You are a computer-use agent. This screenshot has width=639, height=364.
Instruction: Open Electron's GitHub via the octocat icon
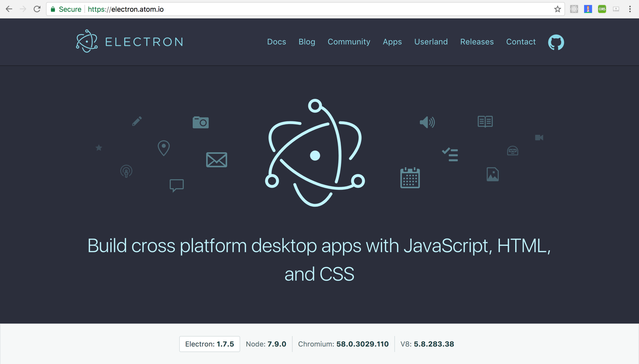pos(556,42)
